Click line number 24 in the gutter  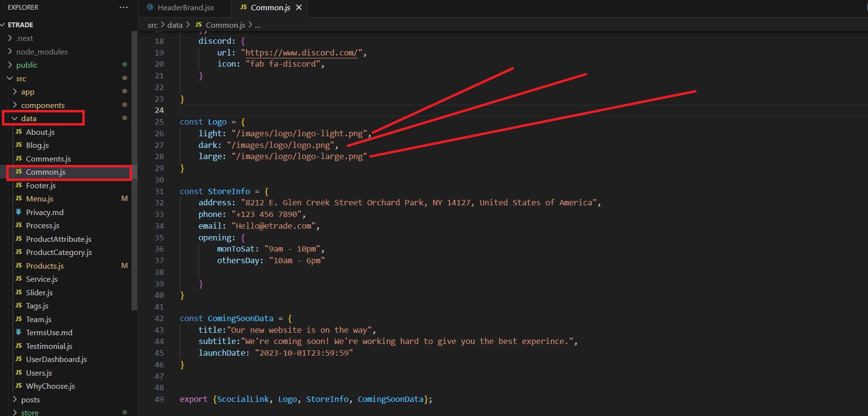click(159, 110)
